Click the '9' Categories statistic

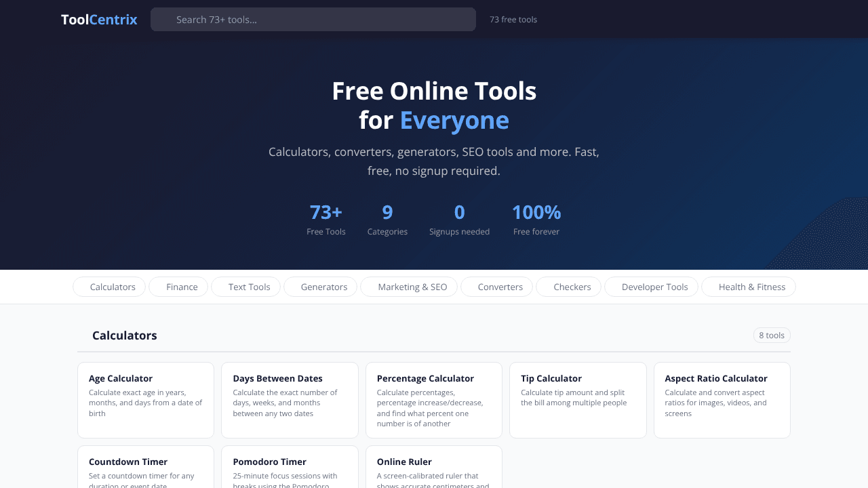click(x=387, y=220)
